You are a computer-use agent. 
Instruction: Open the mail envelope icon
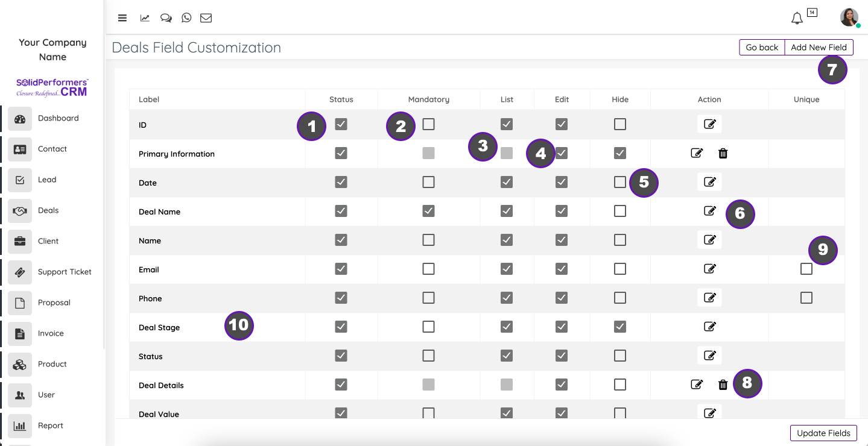[x=206, y=18]
